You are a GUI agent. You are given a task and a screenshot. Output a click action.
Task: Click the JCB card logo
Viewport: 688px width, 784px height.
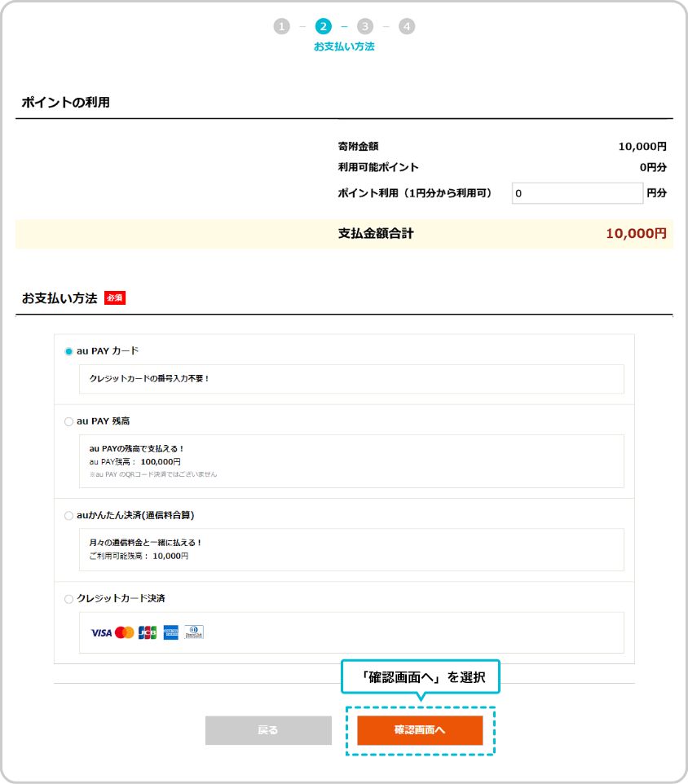[148, 632]
